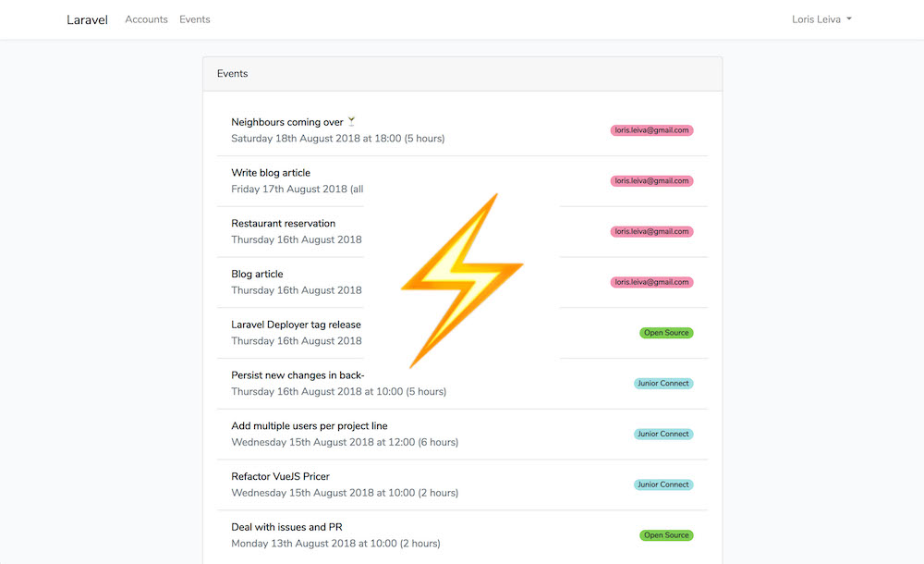Screen dimensions: 924x564
Task: Click email badge on Restaurant reservation row
Action: click(x=651, y=232)
